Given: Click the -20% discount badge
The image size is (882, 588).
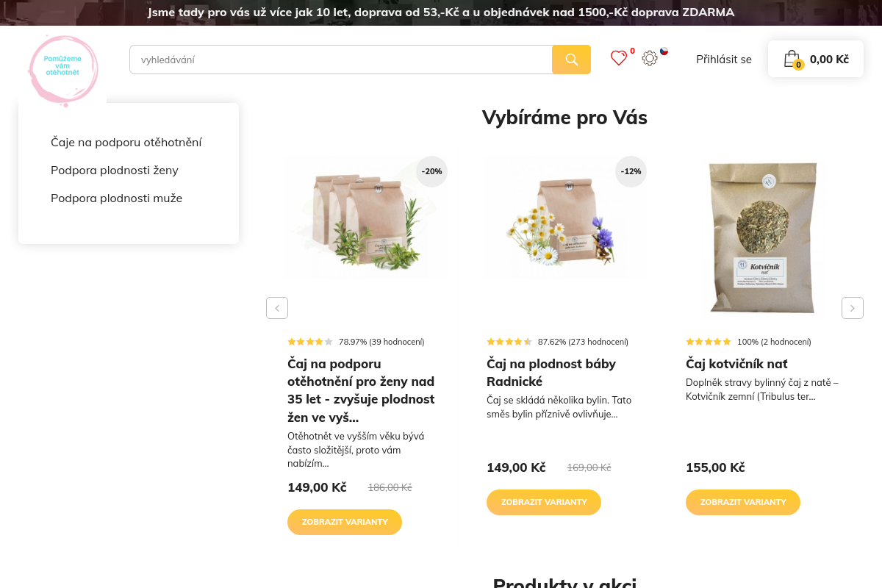Looking at the screenshot, I should coord(431,171).
